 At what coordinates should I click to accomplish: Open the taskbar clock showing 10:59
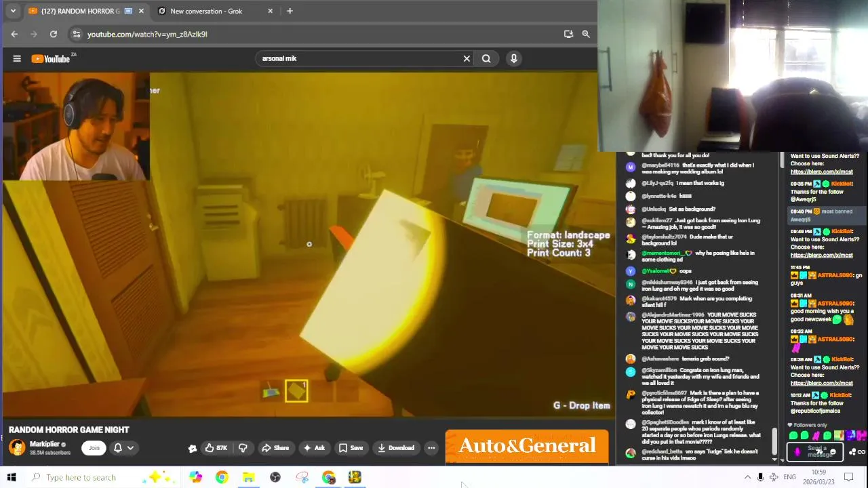818,477
